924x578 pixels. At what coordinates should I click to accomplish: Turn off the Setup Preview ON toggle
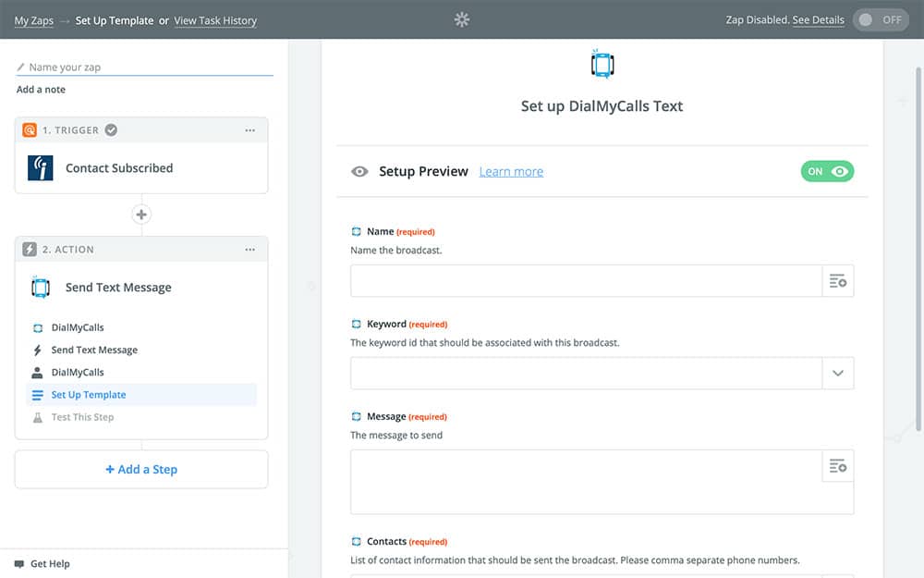827,171
